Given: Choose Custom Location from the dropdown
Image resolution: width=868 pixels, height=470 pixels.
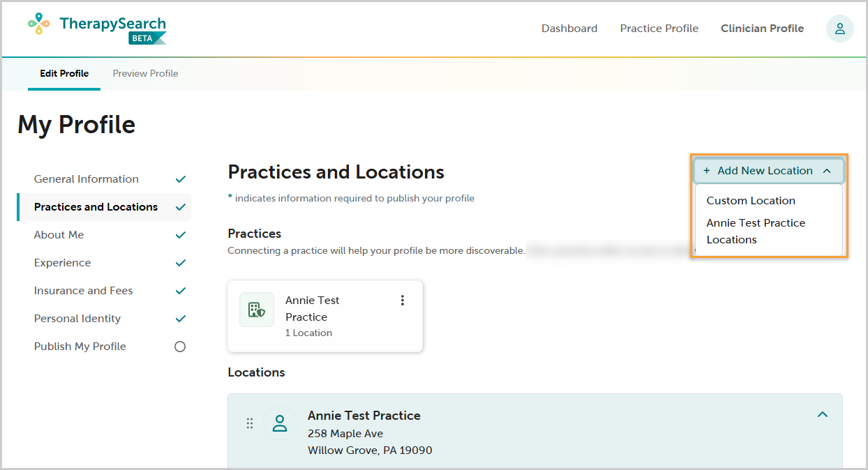Looking at the screenshot, I should (751, 200).
